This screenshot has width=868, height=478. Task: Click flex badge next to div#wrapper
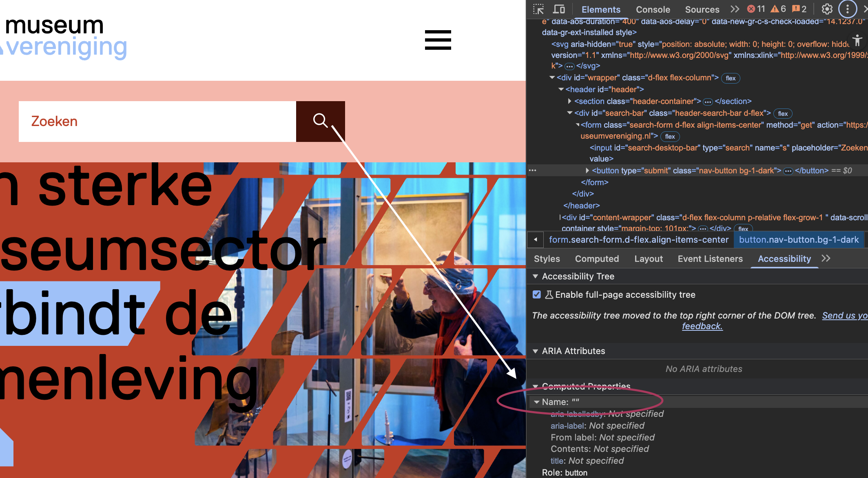click(x=731, y=78)
